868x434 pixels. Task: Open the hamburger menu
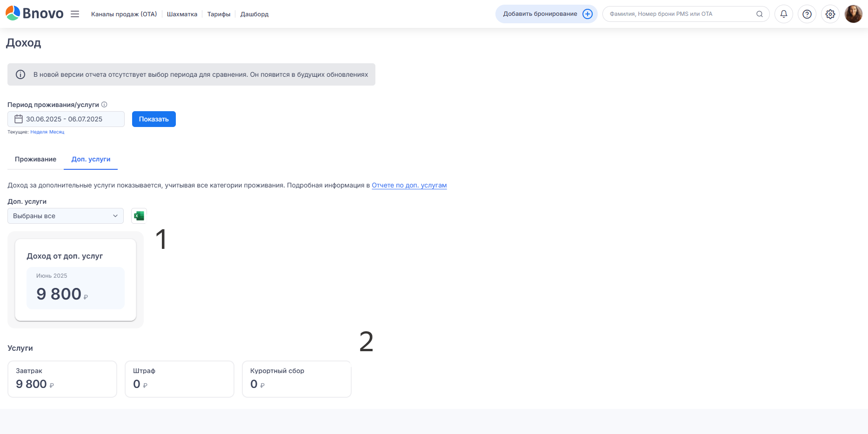coord(75,14)
